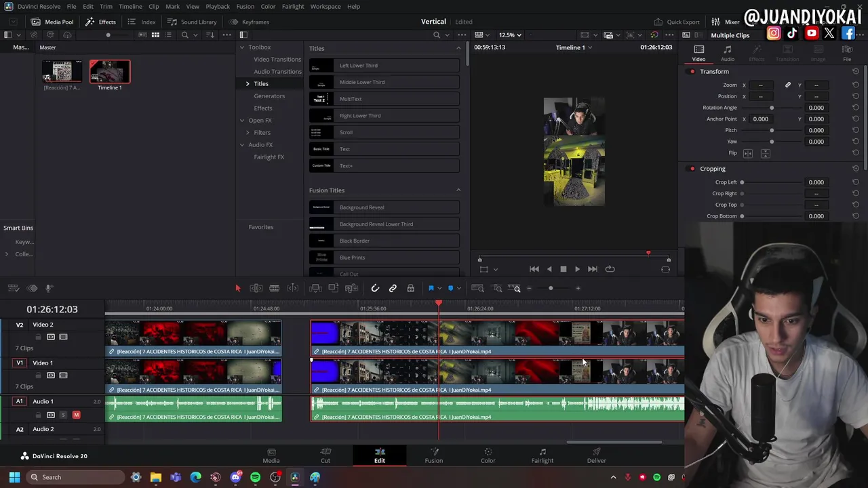Click the Windows Start button
Screen dimensions: 868x488
click(14, 477)
